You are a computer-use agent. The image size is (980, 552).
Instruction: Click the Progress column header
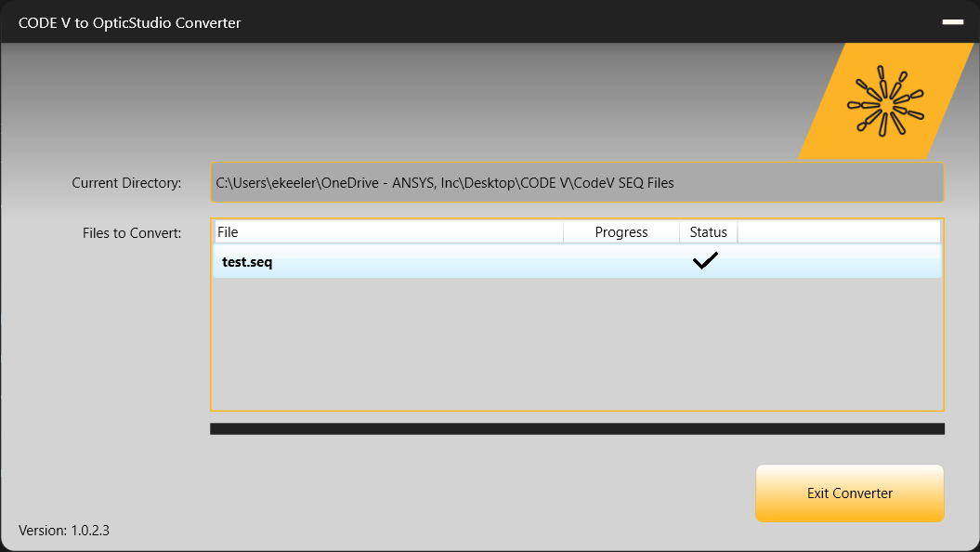621,231
